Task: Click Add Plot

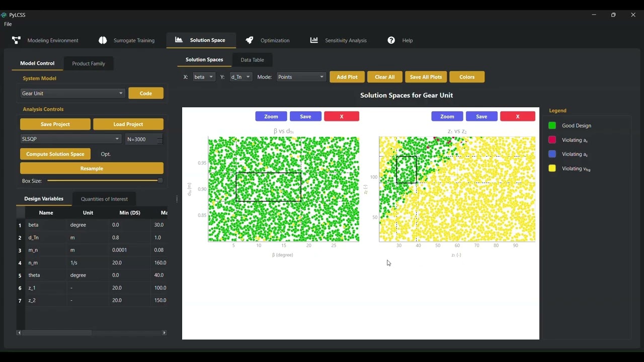Action: (x=347, y=77)
